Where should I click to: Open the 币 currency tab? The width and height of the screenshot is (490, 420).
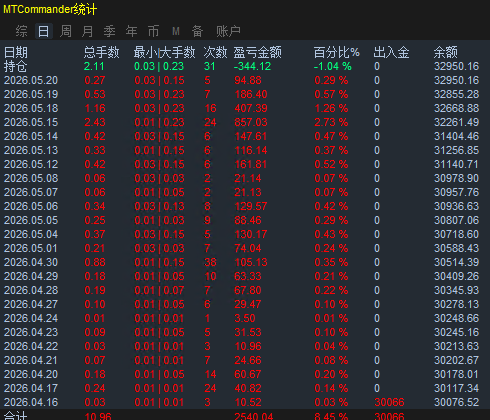(153, 31)
